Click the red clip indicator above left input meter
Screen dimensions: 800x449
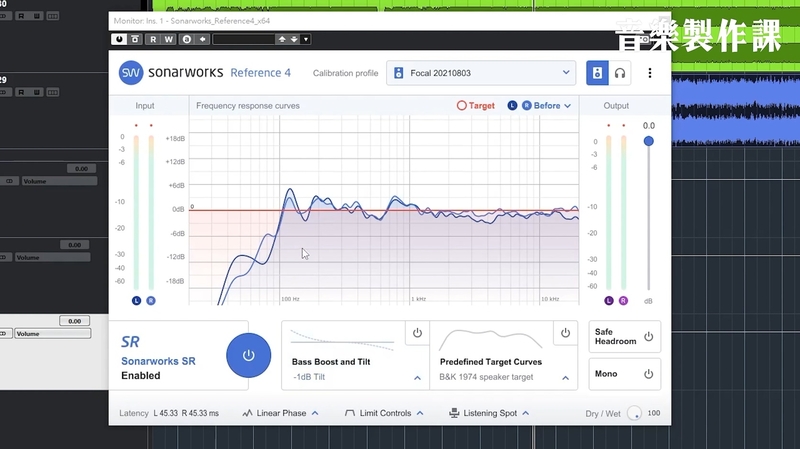(136, 126)
